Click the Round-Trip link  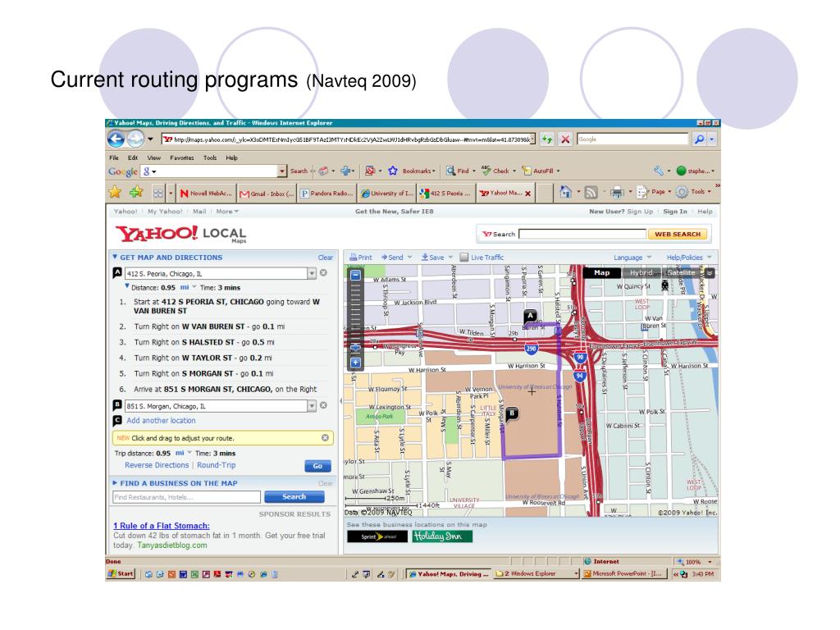[216, 465]
